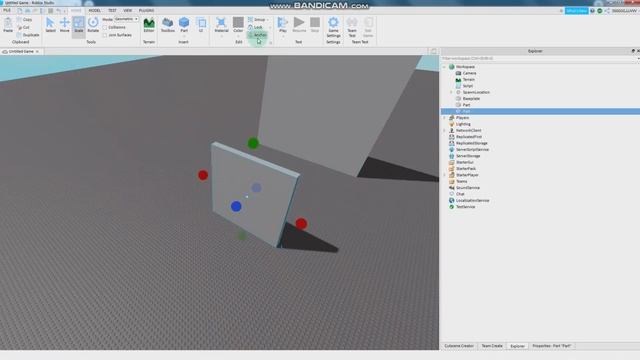
Task: Click the Cut scissors button
Action: pyautogui.click(x=23, y=27)
